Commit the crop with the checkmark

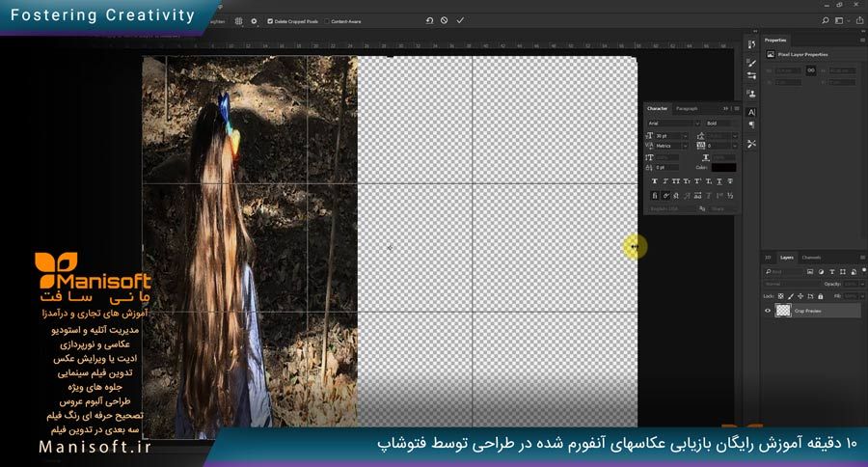pyautogui.click(x=460, y=20)
